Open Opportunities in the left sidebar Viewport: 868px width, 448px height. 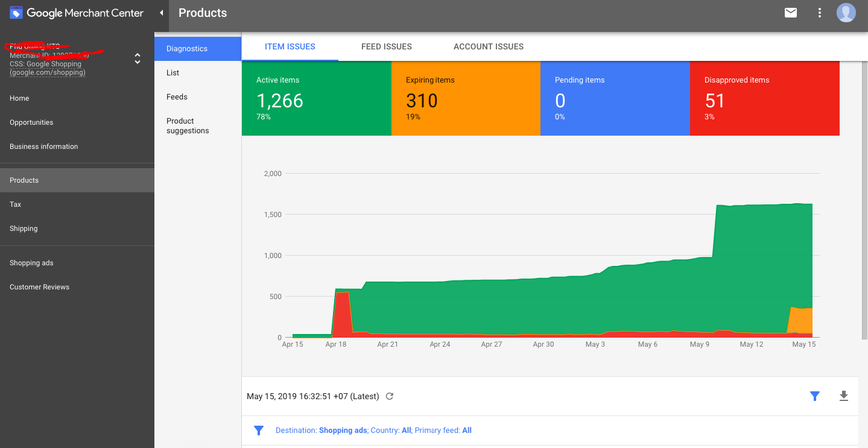(31, 122)
